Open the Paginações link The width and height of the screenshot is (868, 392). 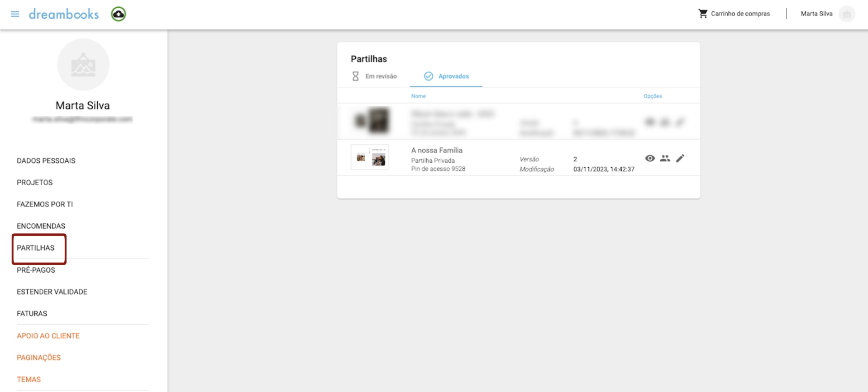point(39,357)
